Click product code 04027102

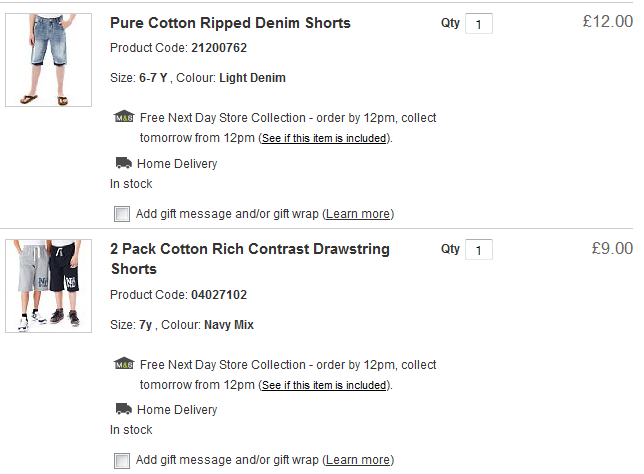(x=219, y=295)
